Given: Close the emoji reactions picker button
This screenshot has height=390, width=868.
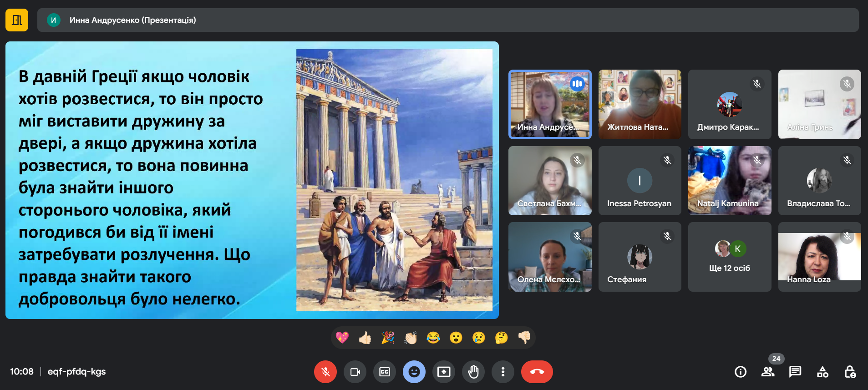Looking at the screenshot, I should coord(414,372).
